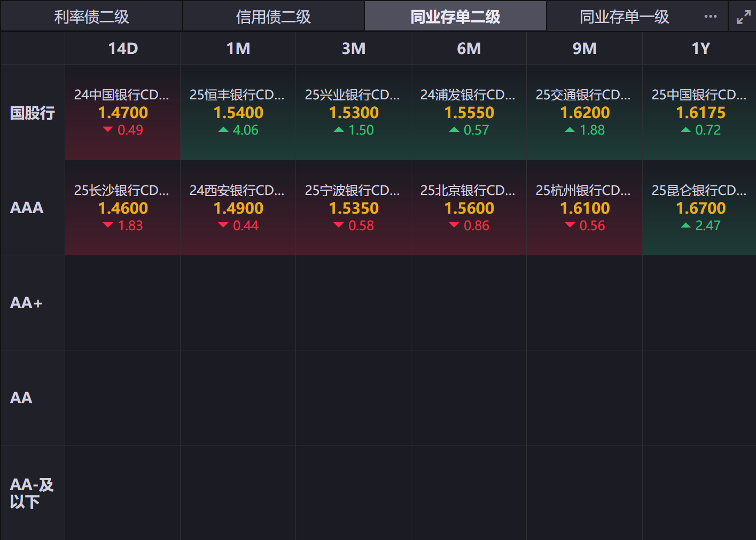Screen dimensions: 756x540
Task: Select the AAA row label
Action: click(x=33, y=208)
